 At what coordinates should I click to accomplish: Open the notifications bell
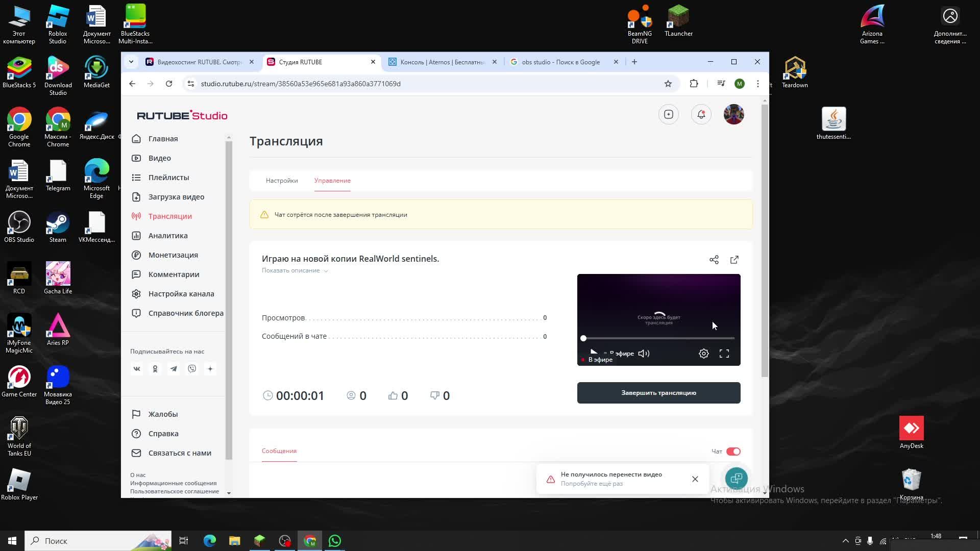coord(701,114)
